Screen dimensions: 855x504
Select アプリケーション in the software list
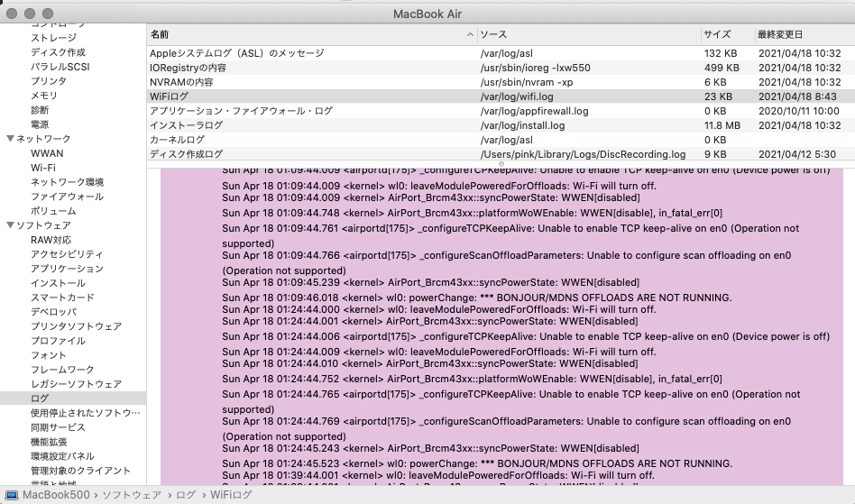click(67, 269)
